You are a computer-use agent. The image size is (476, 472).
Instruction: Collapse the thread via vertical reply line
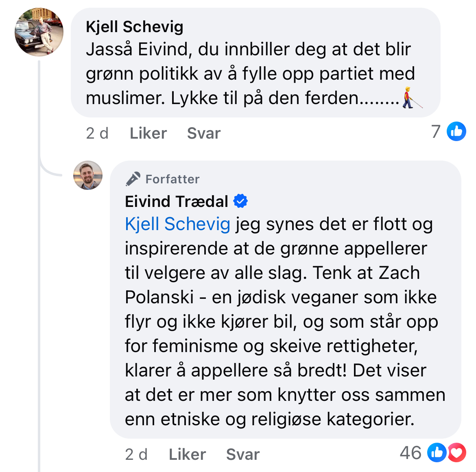pyautogui.click(x=39, y=285)
